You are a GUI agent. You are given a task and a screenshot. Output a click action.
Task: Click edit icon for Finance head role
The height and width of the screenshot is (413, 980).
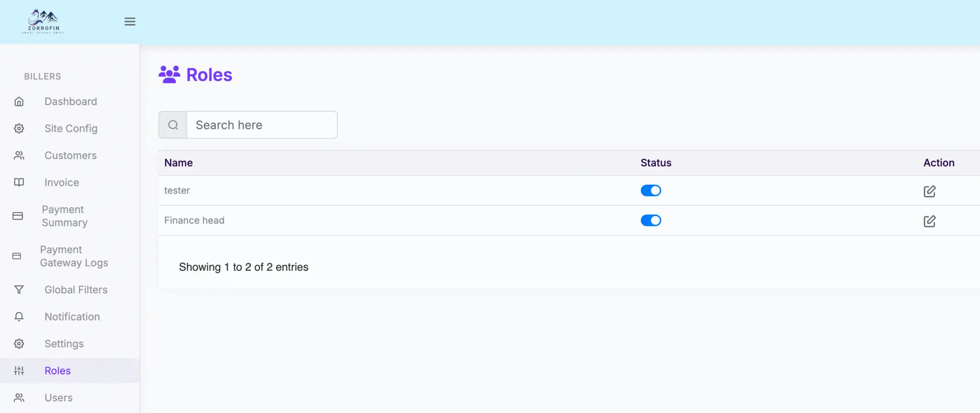tap(929, 221)
